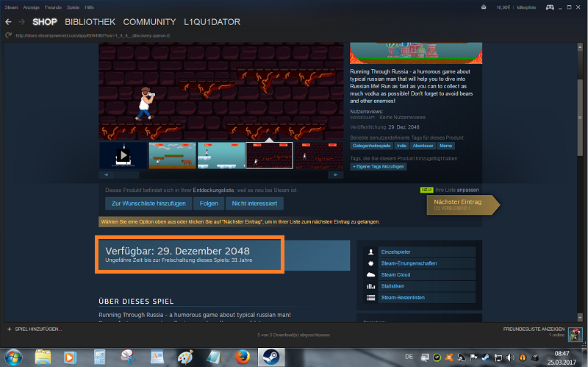Open the L1QU1DATOR profile tab
This screenshot has width=588, height=367.
212,22
